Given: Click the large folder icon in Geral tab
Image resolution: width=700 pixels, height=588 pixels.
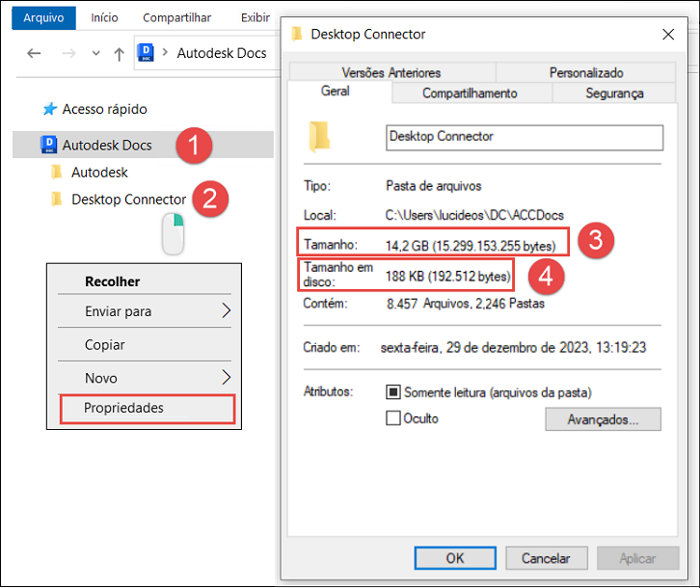Looking at the screenshot, I should click(319, 137).
